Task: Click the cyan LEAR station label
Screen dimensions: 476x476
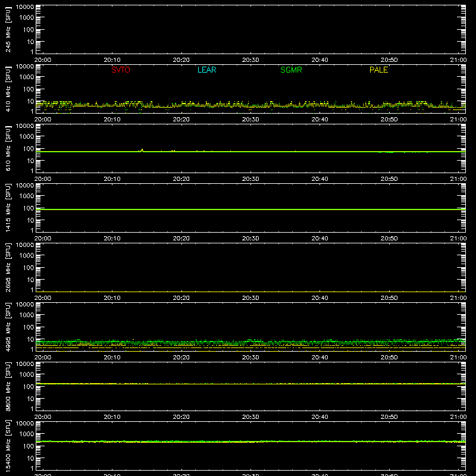Action: click(206, 70)
